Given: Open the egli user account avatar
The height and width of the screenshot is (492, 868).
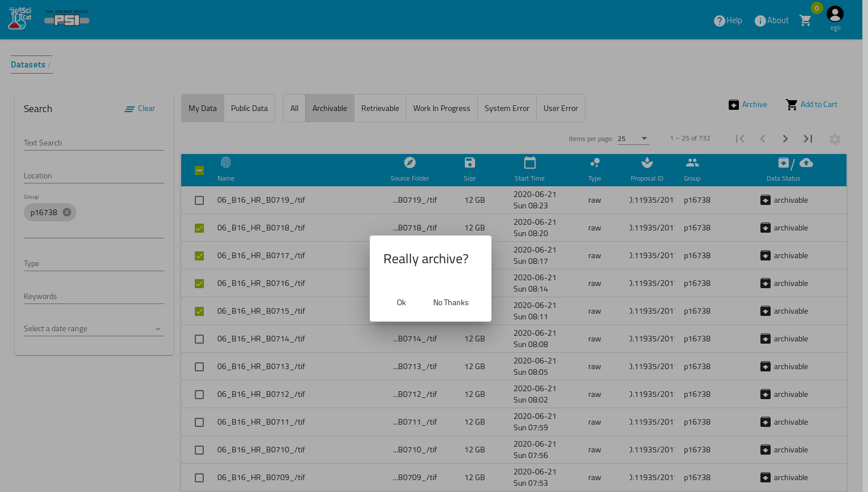Looking at the screenshot, I should point(835,14).
